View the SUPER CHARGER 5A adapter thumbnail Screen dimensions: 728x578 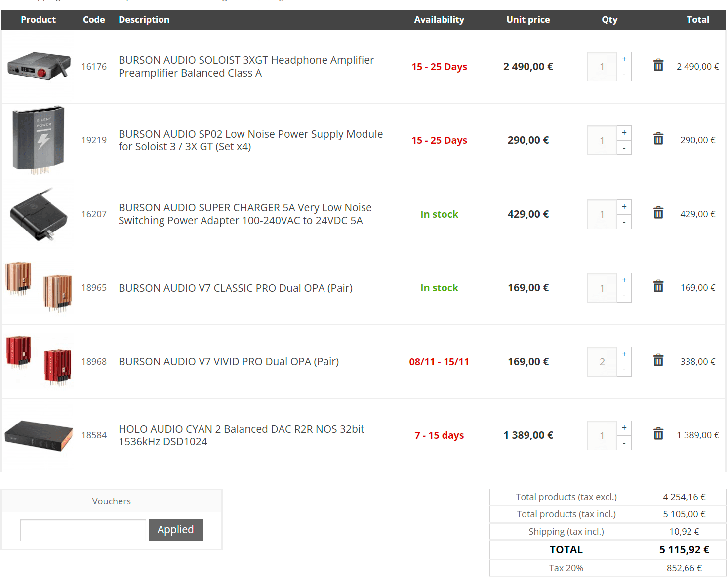[39, 214]
